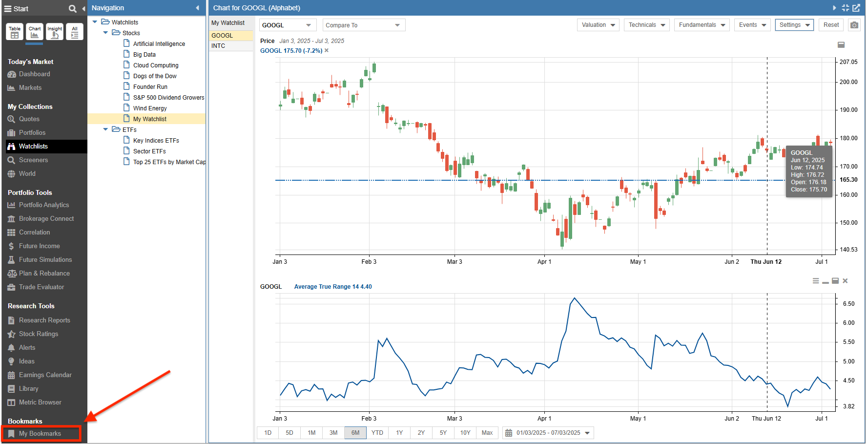The width and height of the screenshot is (868, 446).
Task: Switch to Insight view icon
Action: (55, 32)
